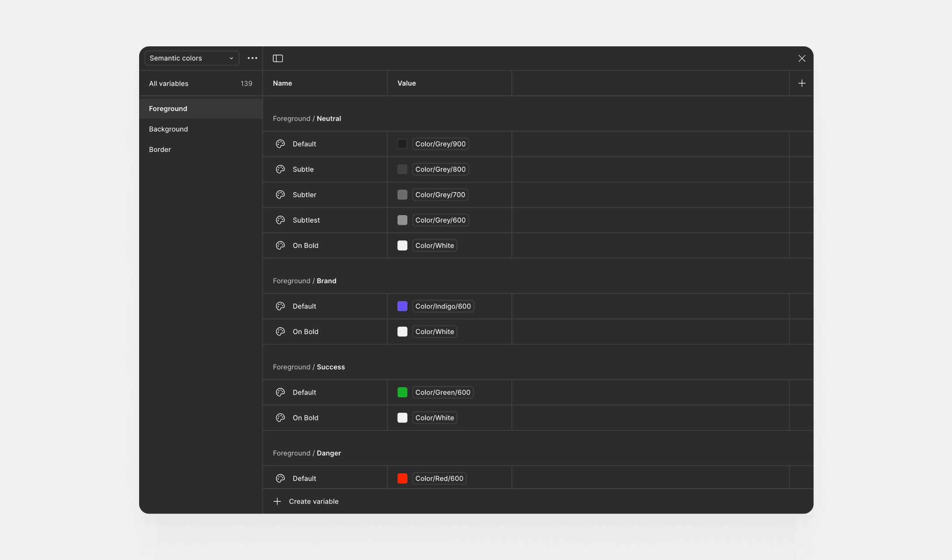Image resolution: width=952 pixels, height=560 pixels.
Task: Click the Color/Red/600 alias value
Action: coord(439,478)
